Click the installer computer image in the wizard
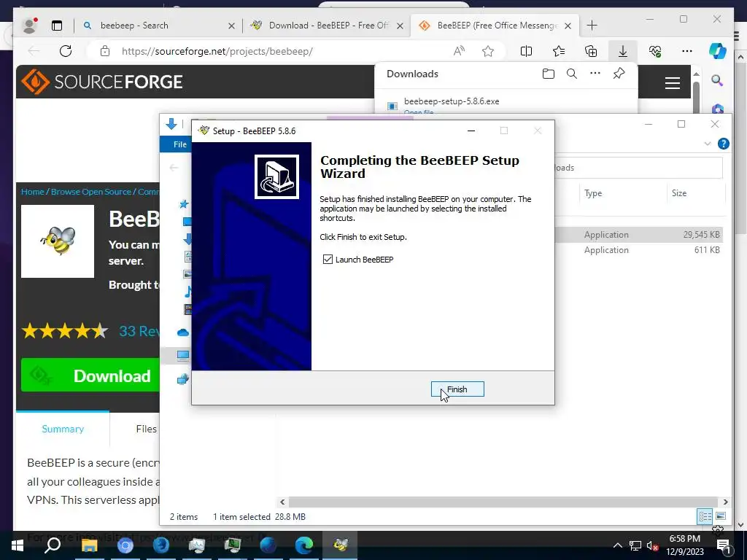 pos(276,176)
